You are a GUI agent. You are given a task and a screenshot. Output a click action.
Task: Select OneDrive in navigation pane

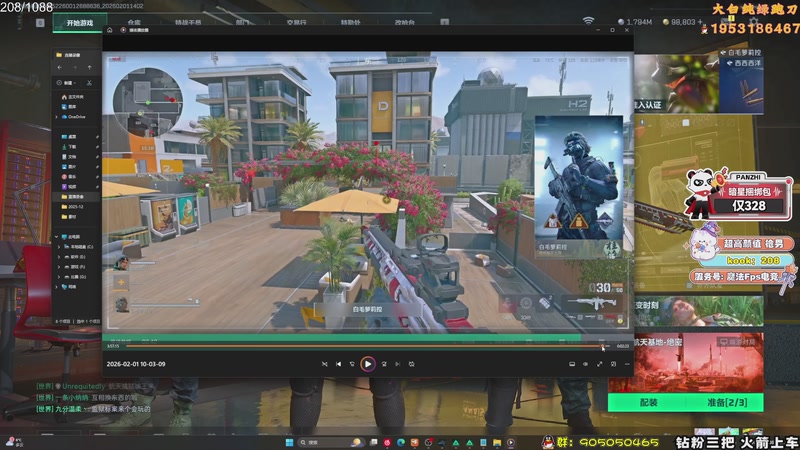point(73,117)
